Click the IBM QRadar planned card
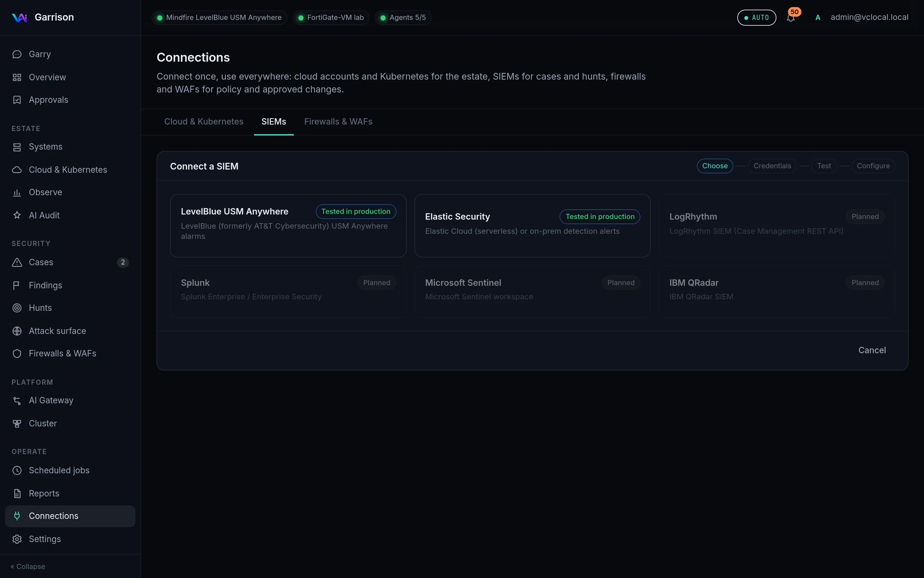The height and width of the screenshot is (578, 924). tap(777, 291)
